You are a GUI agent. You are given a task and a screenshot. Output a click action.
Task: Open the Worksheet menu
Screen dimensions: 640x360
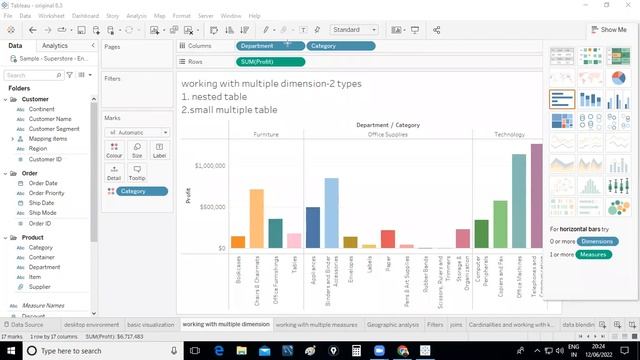coord(51,16)
